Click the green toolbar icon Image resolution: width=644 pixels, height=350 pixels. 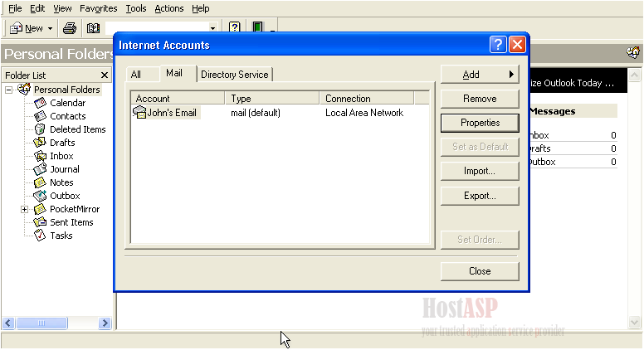pos(257,27)
